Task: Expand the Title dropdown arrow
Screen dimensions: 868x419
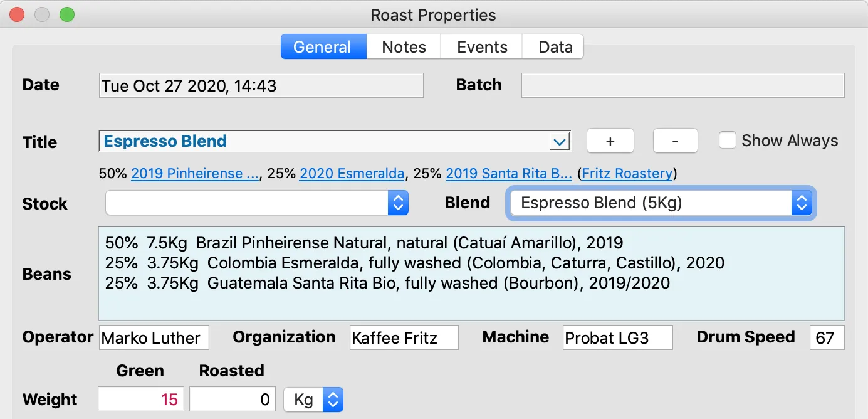Action: [559, 142]
